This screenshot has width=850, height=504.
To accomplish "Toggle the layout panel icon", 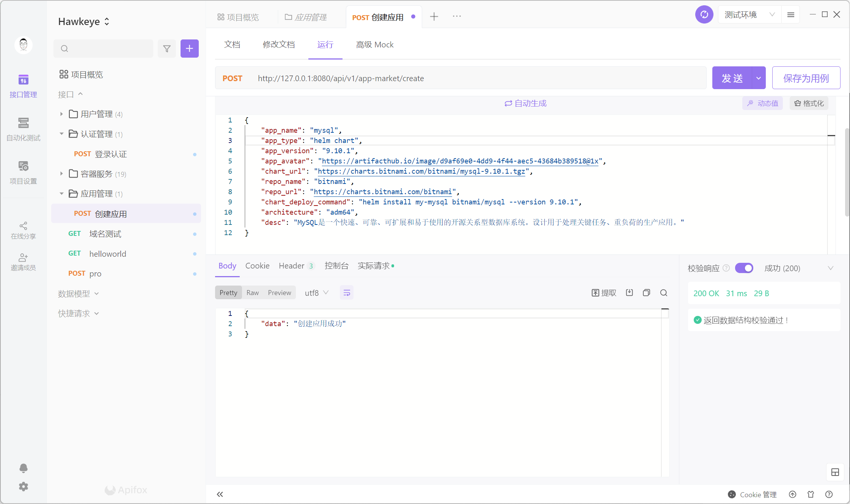I will point(835,472).
